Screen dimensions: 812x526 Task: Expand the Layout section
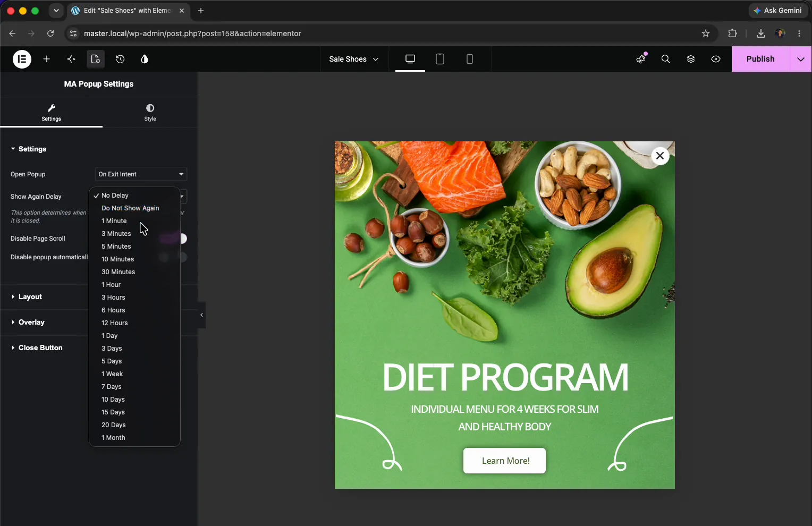tap(30, 297)
